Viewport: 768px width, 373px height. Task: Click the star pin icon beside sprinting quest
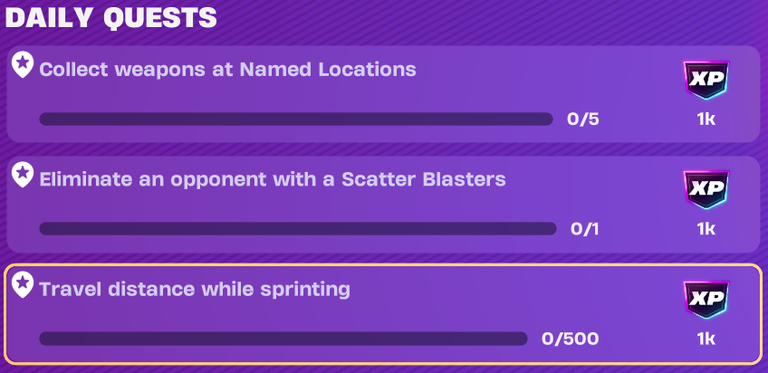tap(22, 284)
